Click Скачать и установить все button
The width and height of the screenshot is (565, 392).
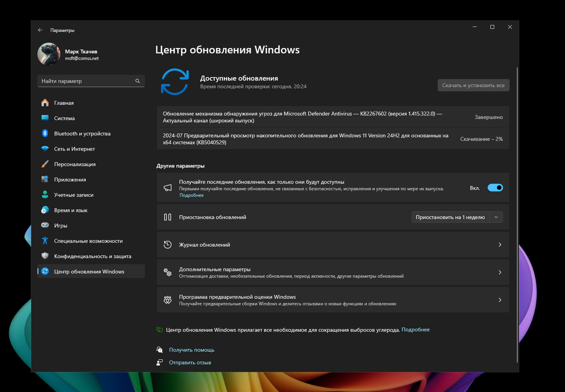473,85
